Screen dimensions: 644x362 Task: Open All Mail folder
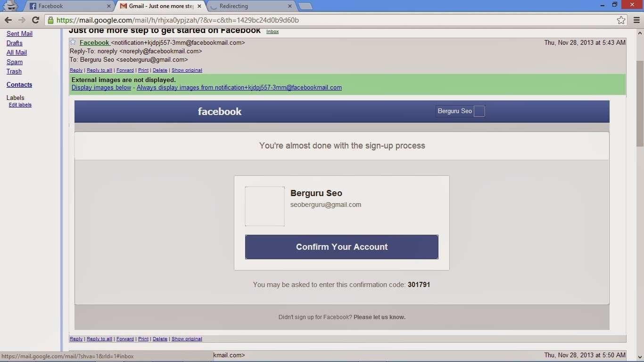coord(17,52)
